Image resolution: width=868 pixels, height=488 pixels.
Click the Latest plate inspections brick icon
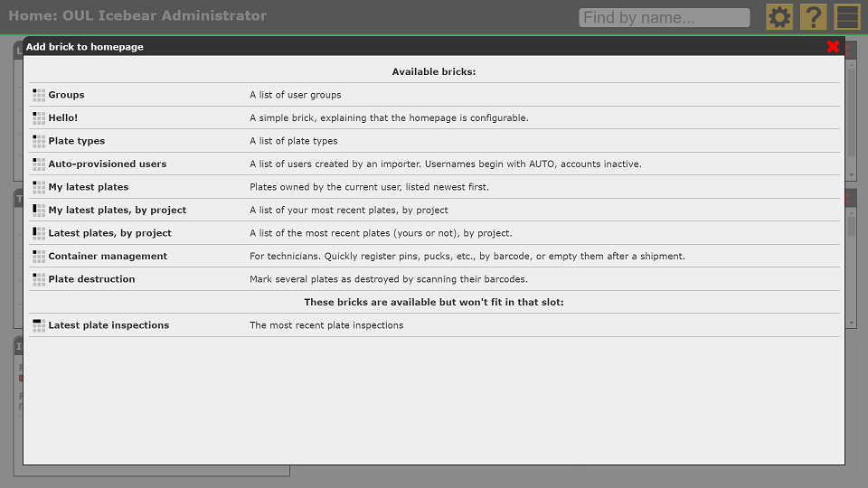coord(39,325)
